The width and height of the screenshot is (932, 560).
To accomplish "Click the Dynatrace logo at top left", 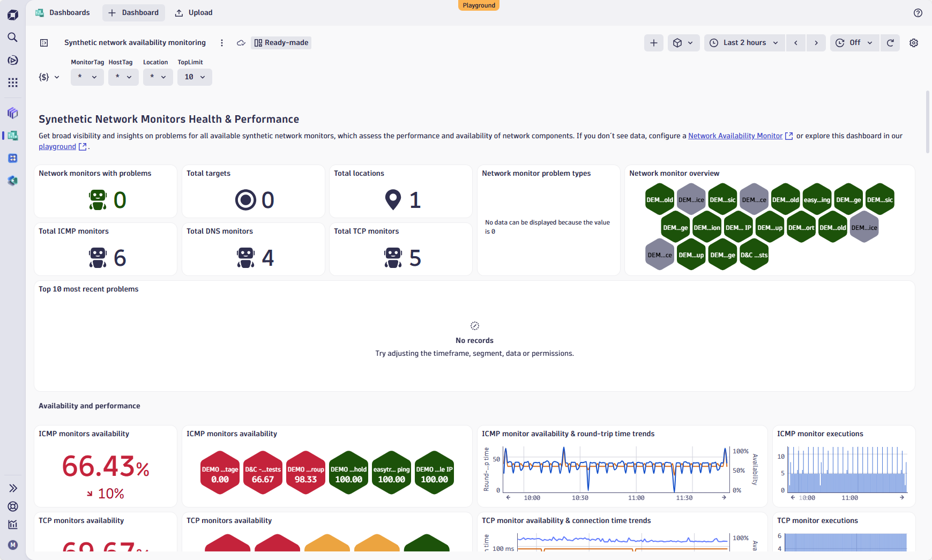I will click(x=12, y=14).
